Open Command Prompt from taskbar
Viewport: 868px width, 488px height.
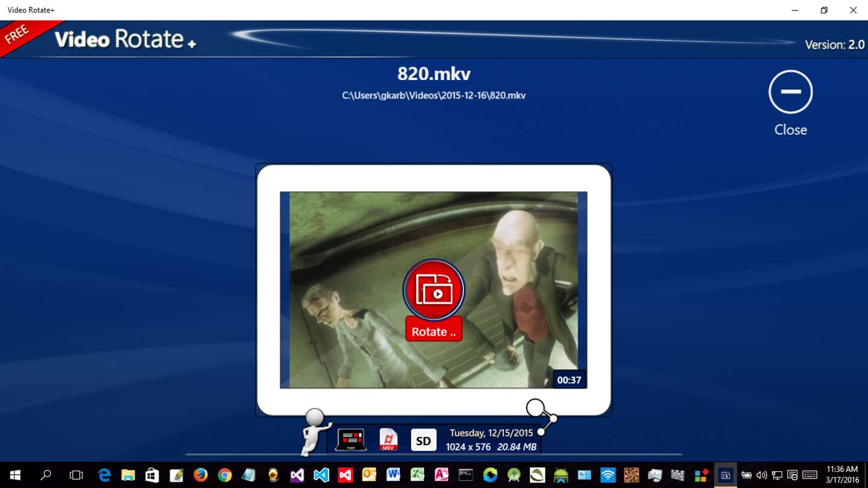point(465,475)
